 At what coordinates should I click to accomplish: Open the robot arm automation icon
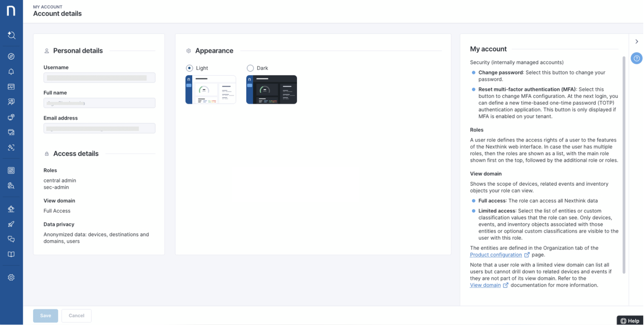(11, 209)
